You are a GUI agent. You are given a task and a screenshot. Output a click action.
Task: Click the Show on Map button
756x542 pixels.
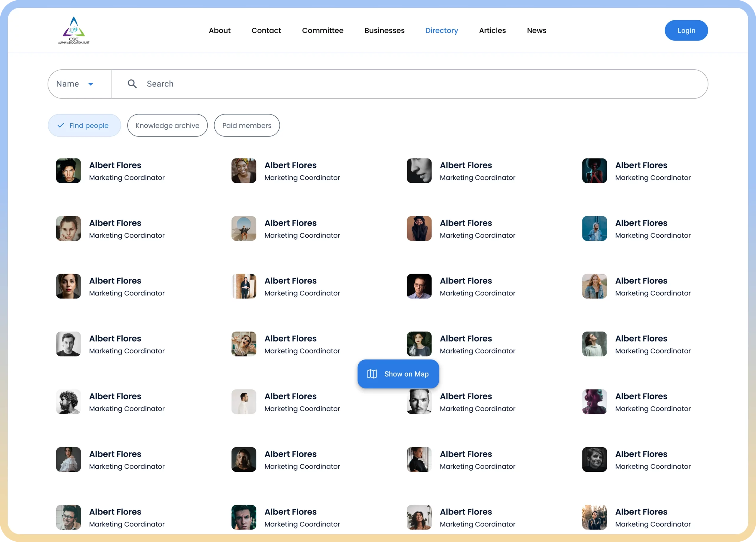(x=398, y=374)
